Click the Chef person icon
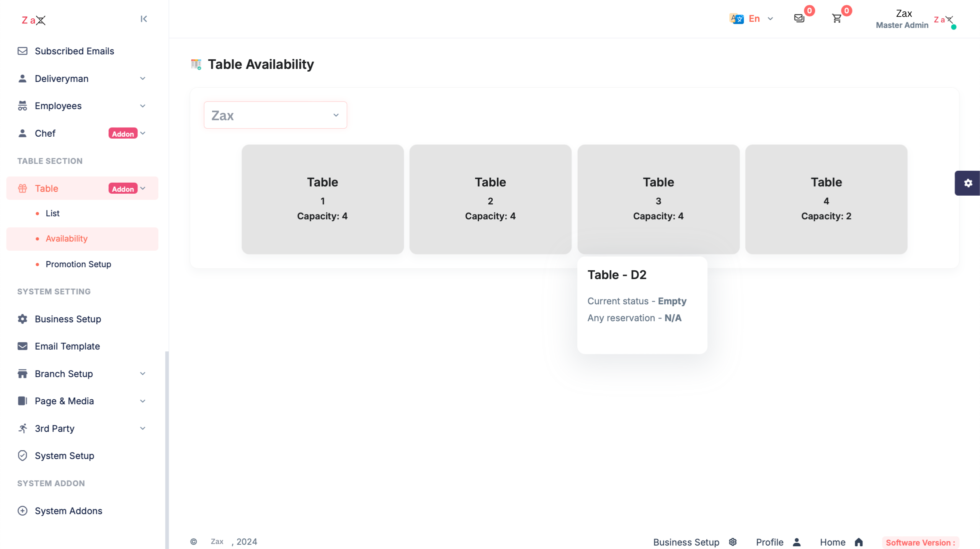The height and width of the screenshot is (549, 980). (23, 133)
